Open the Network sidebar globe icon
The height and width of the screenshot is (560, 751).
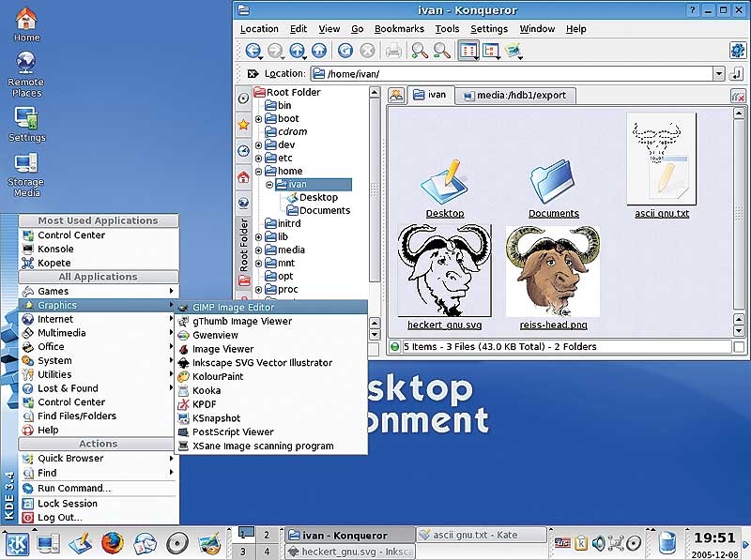click(x=243, y=203)
